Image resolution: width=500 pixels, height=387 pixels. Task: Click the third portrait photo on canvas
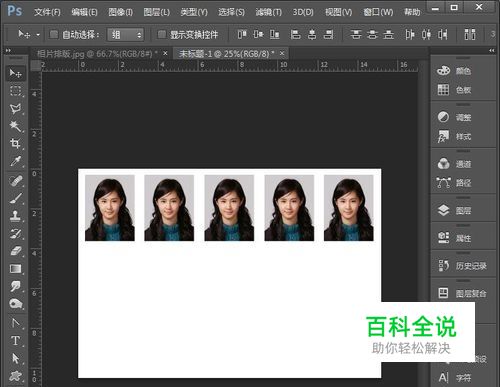point(229,208)
